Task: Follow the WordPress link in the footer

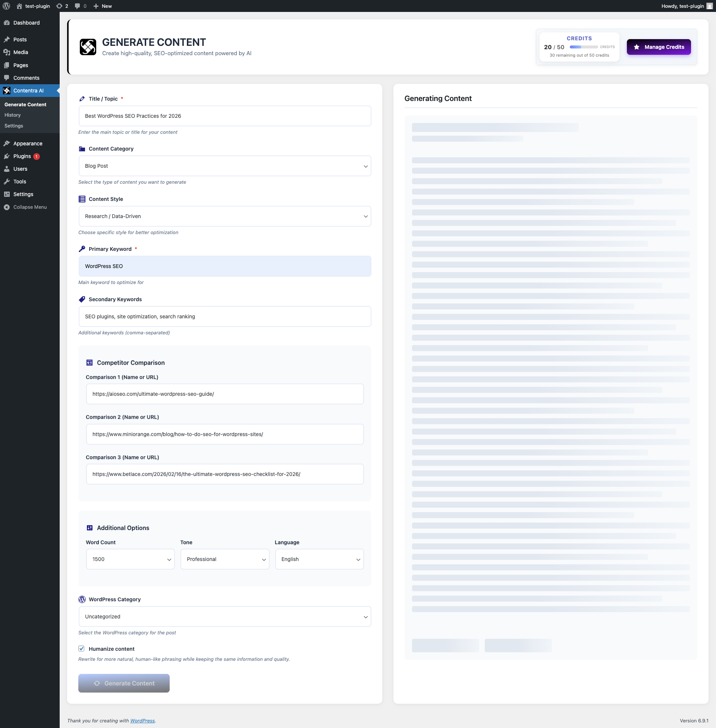Action: tap(142, 721)
